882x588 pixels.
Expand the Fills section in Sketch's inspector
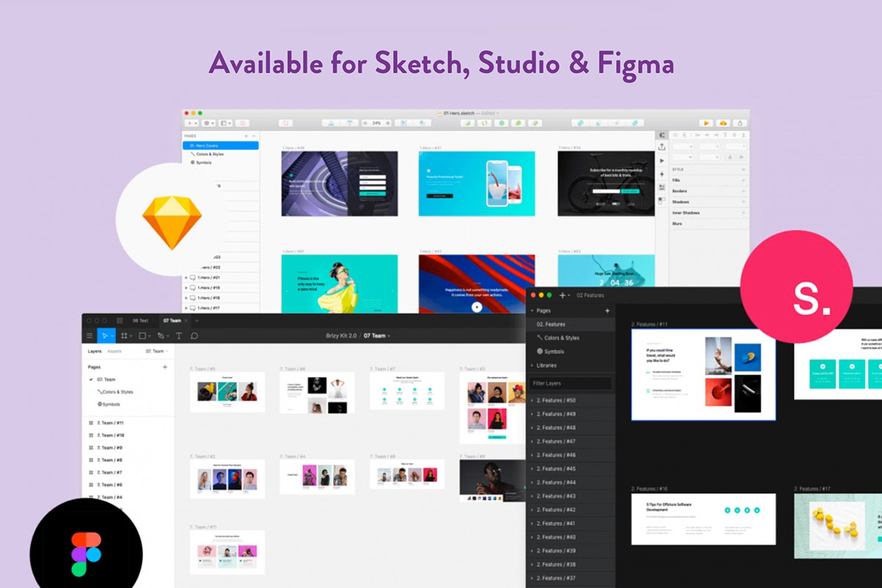tap(743, 180)
